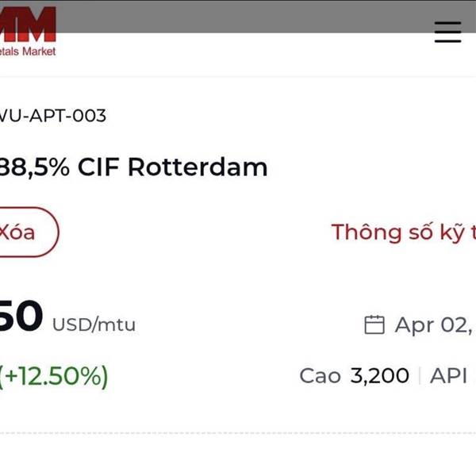Click the dashed divider line
This screenshot has width=476, height=476.
(238, 433)
